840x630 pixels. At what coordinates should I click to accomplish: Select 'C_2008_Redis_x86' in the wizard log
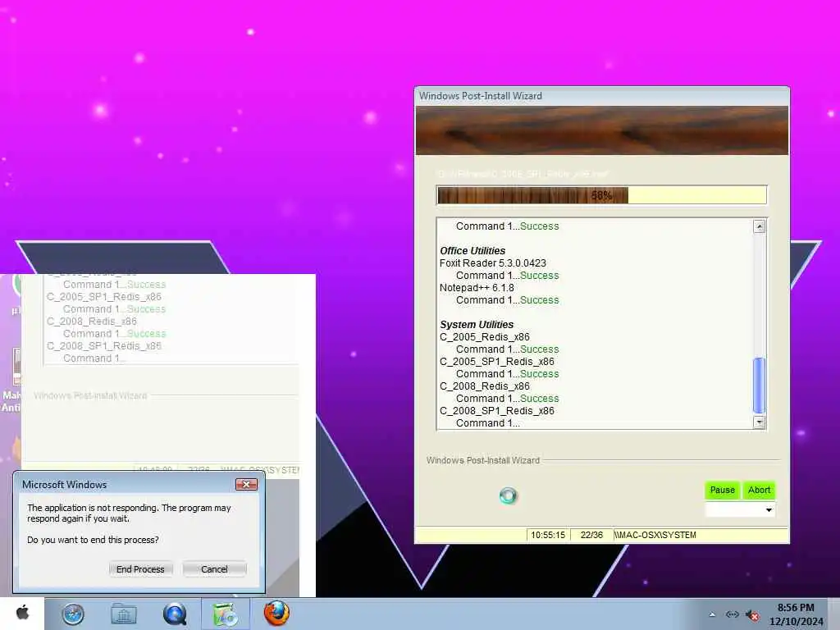pyautogui.click(x=484, y=386)
